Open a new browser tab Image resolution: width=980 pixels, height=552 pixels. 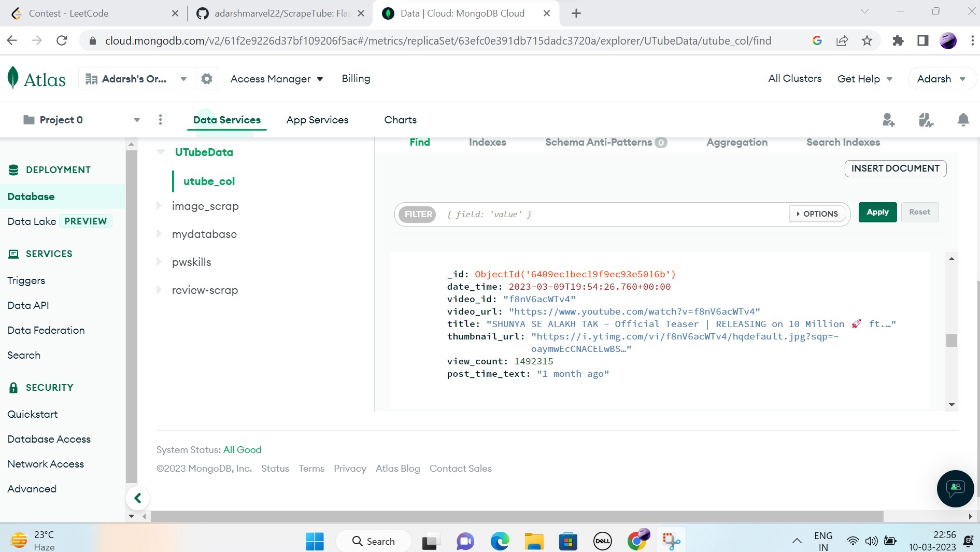tap(576, 13)
